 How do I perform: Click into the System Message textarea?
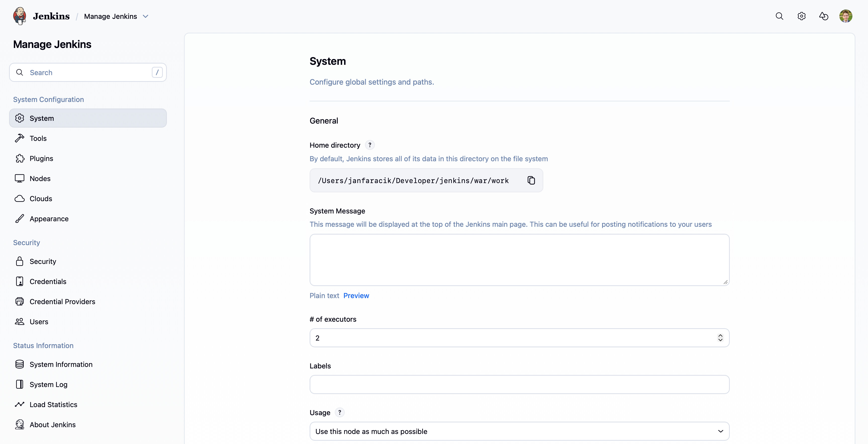[x=519, y=260]
